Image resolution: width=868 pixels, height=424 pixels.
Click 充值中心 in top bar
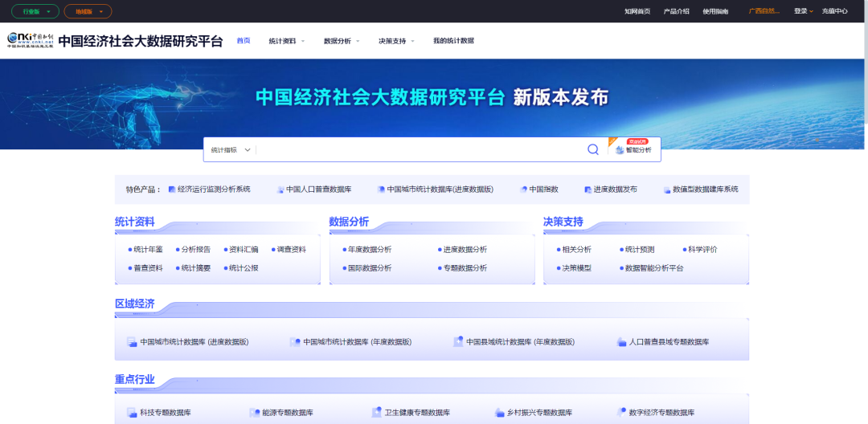pyautogui.click(x=835, y=11)
